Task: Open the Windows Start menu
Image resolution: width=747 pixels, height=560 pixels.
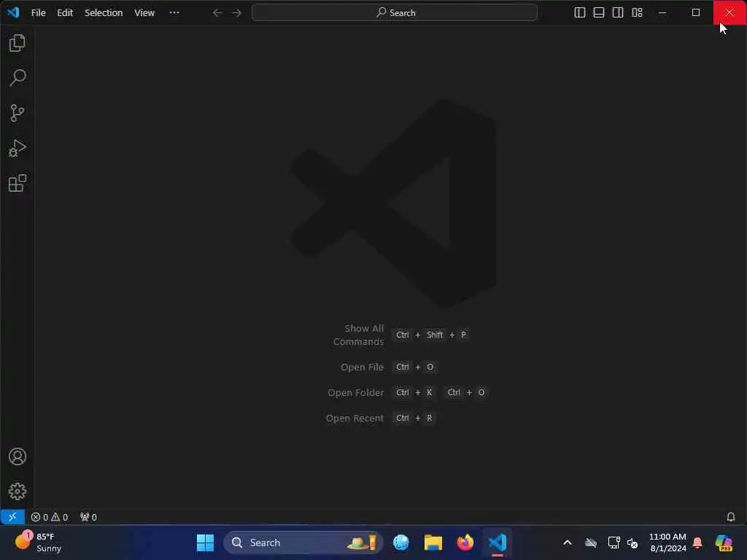Action: (205, 542)
